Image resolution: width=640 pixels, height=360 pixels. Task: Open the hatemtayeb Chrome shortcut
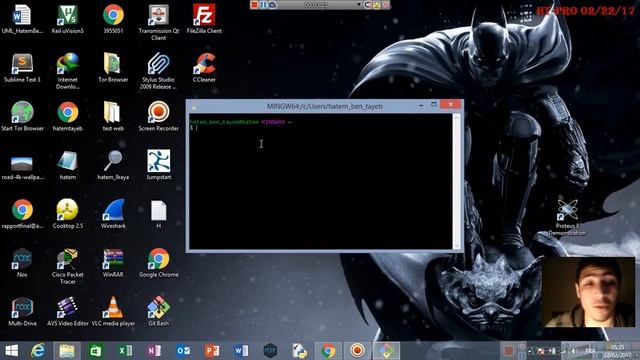(68, 117)
